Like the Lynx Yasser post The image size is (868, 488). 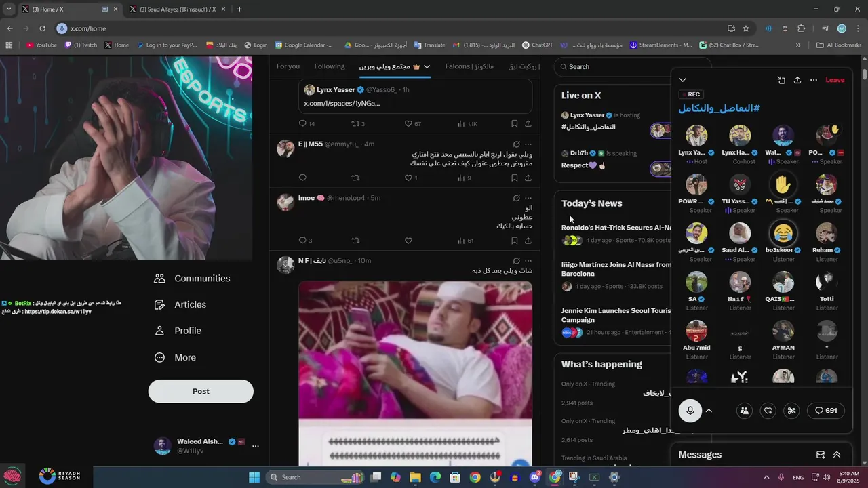(x=408, y=124)
